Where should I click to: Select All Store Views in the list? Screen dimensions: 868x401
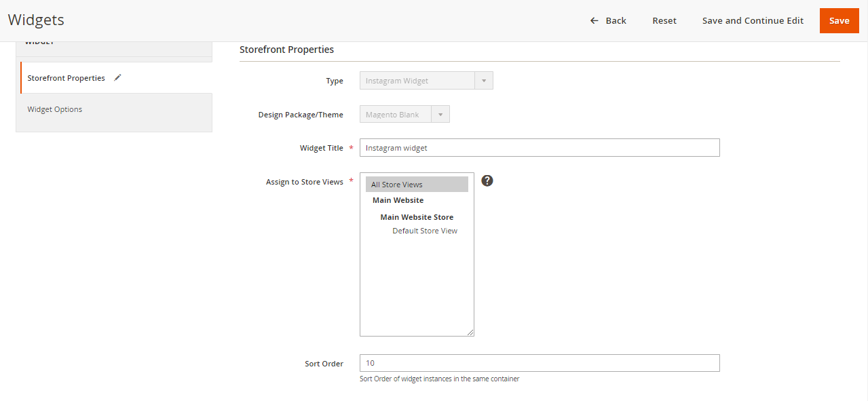(416, 185)
